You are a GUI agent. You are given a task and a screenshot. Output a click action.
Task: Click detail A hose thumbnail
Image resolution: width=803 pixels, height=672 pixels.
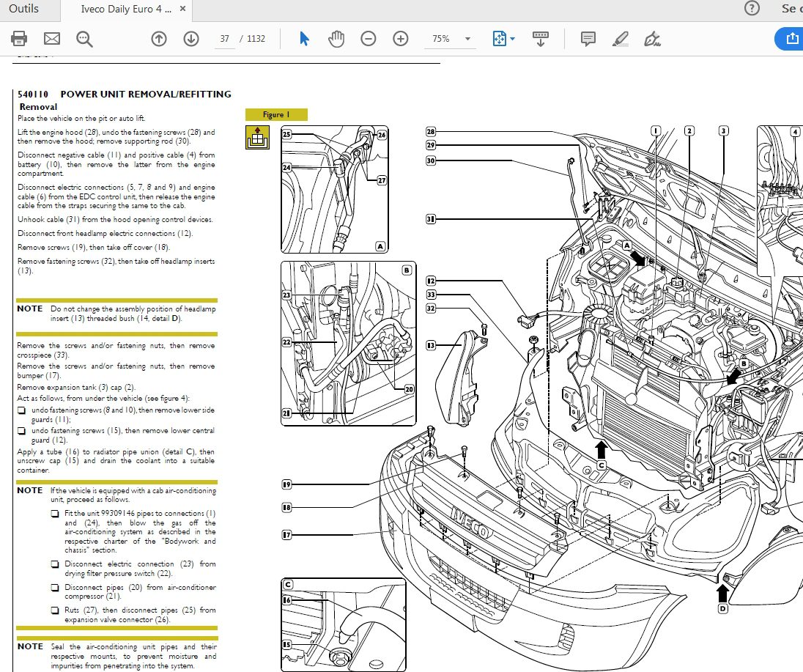pyautogui.click(x=334, y=190)
